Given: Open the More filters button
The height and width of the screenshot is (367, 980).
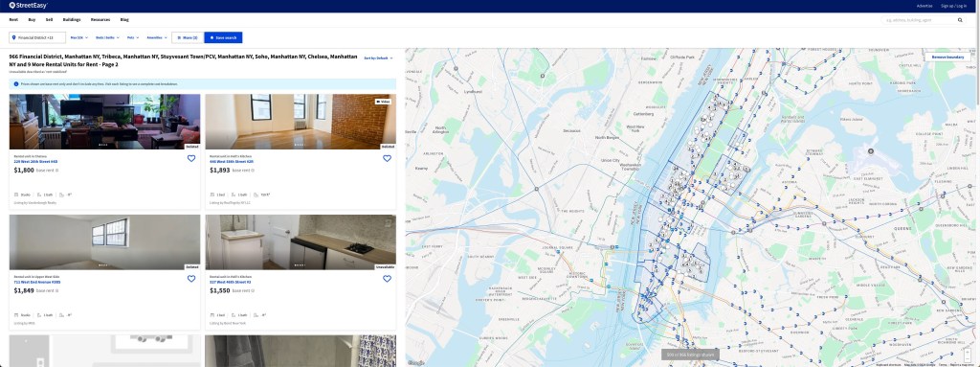Looking at the screenshot, I should pyautogui.click(x=188, y=37).
